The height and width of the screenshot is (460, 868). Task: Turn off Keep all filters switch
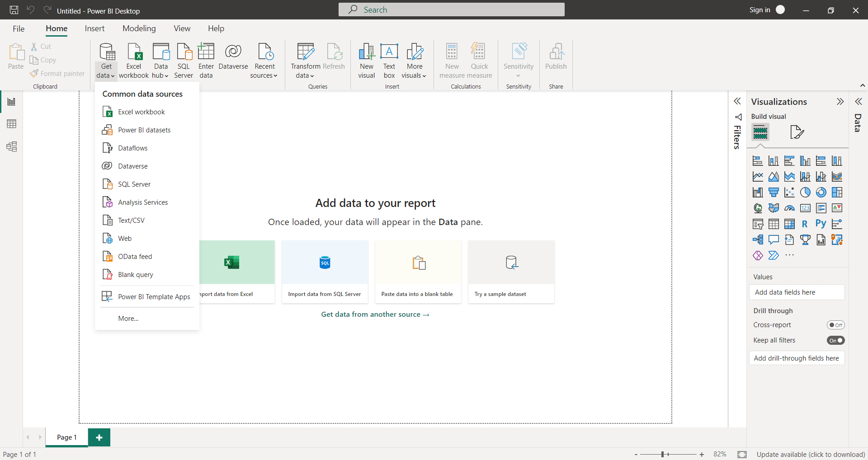835,340
